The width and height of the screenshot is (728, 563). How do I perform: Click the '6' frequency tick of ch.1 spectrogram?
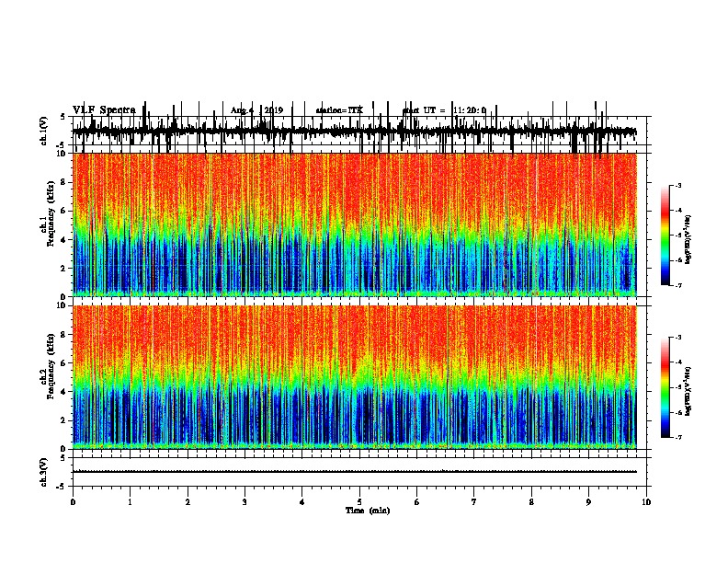pos(63,211)
